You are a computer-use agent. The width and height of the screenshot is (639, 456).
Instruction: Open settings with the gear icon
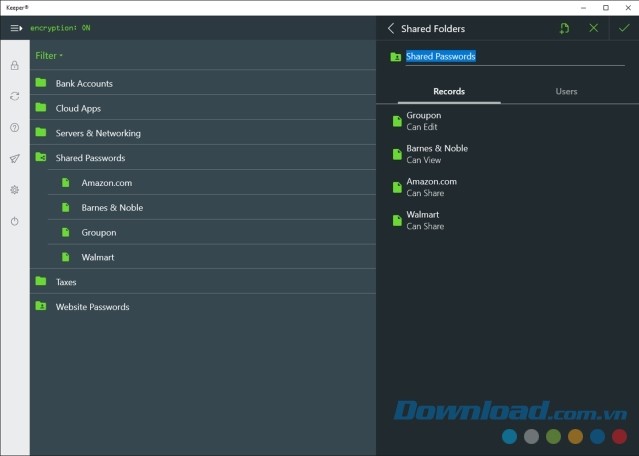pos(14,190)
